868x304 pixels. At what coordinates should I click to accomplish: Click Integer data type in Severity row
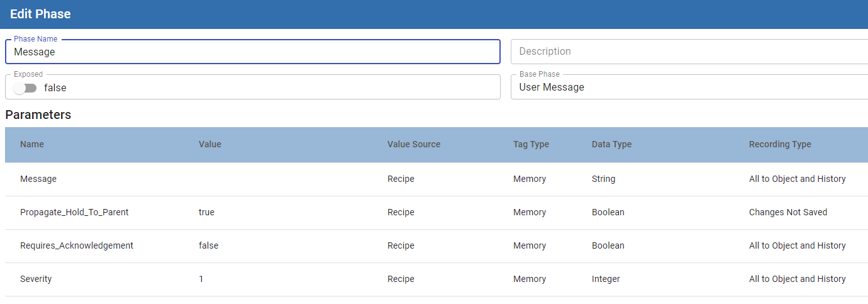tap(606, 279)
